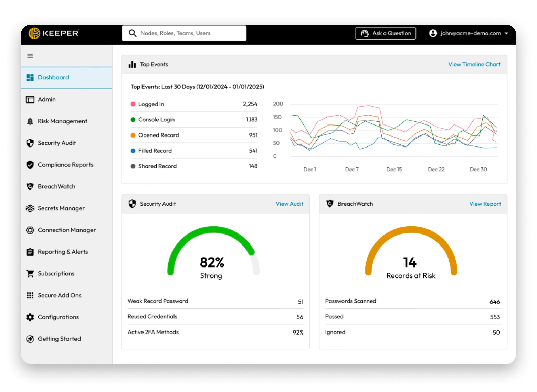Click the Keeper logo icon

point(34,33)
